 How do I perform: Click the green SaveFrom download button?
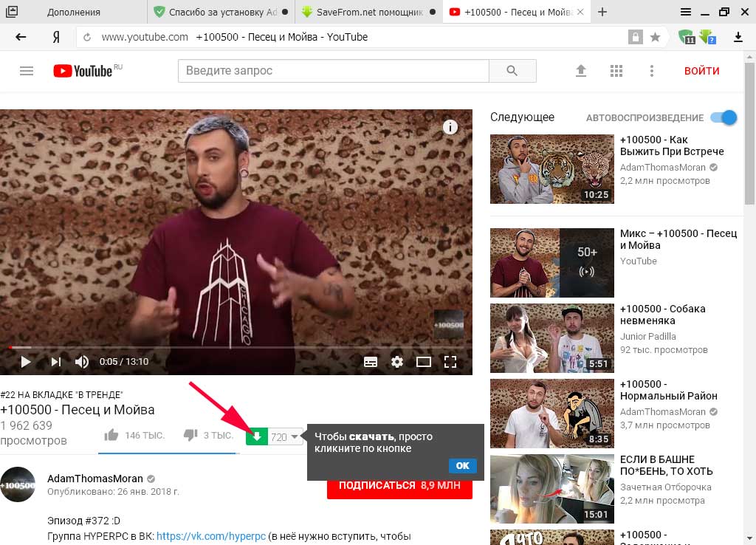[256, 436]
